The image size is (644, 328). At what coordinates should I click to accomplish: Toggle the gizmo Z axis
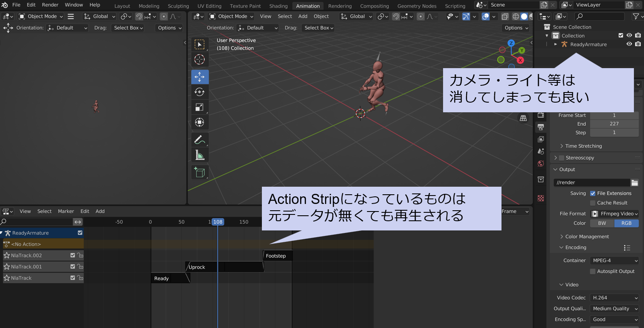(511, 43)
